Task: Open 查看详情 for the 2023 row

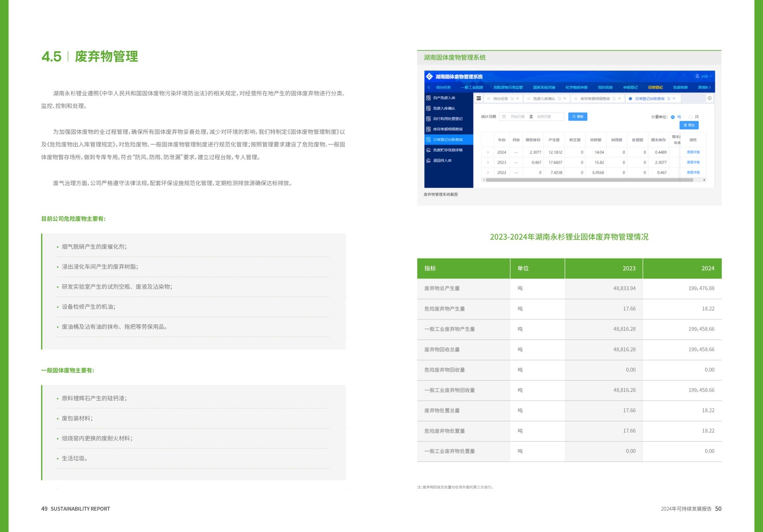Action: click(x=693, y=163)
